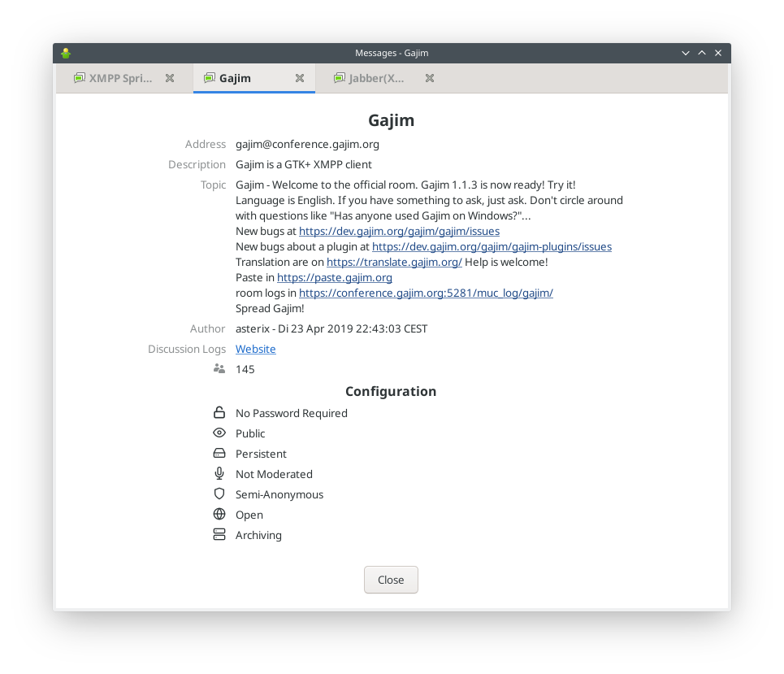The image size is (784, 674).
Task: Click the shield icon beside Semi-Anonymous
Action: click(219, 494)
